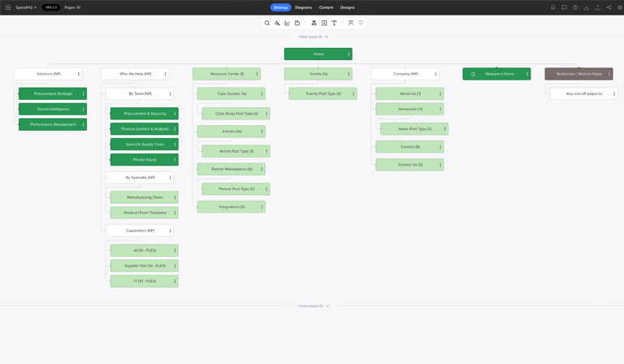Click the expand-down chevron toolbar icon
Screen dimensions: 624x364
pos(361,23)
